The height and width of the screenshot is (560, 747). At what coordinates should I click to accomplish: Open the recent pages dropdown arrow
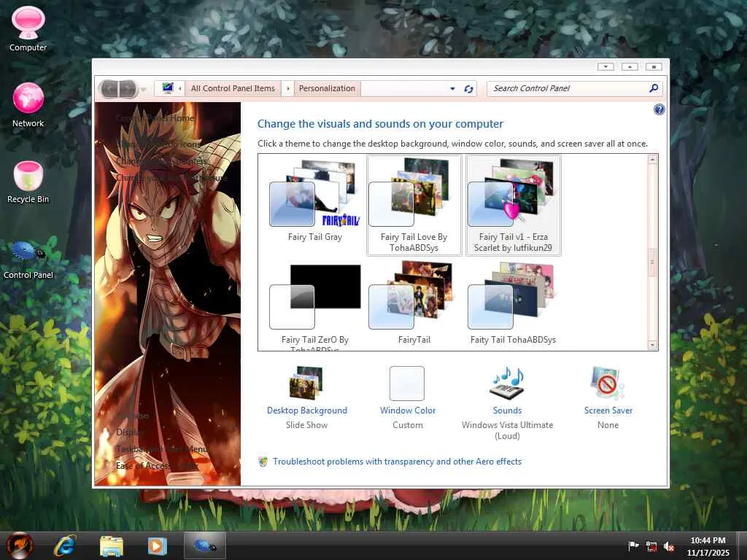[143, 89]
